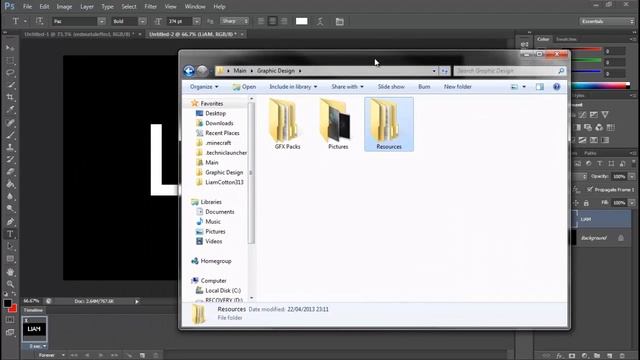
Task: Click the white text color swatch
Action: 302,21
